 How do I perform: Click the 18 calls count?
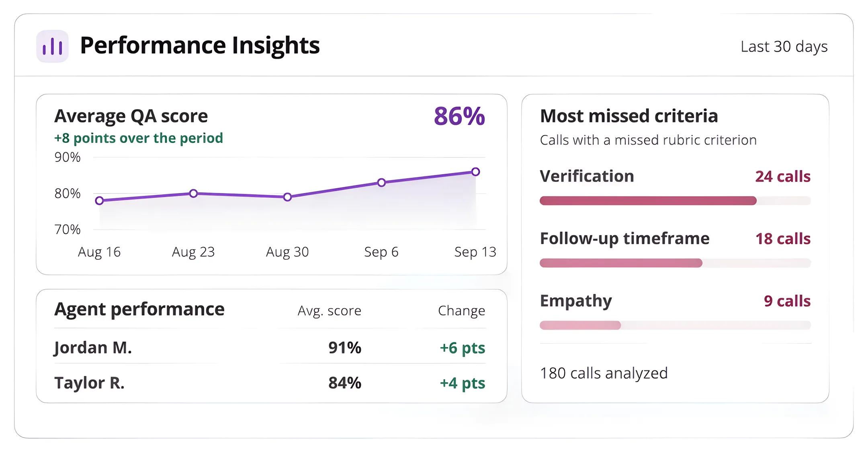(x=783, y=238)
